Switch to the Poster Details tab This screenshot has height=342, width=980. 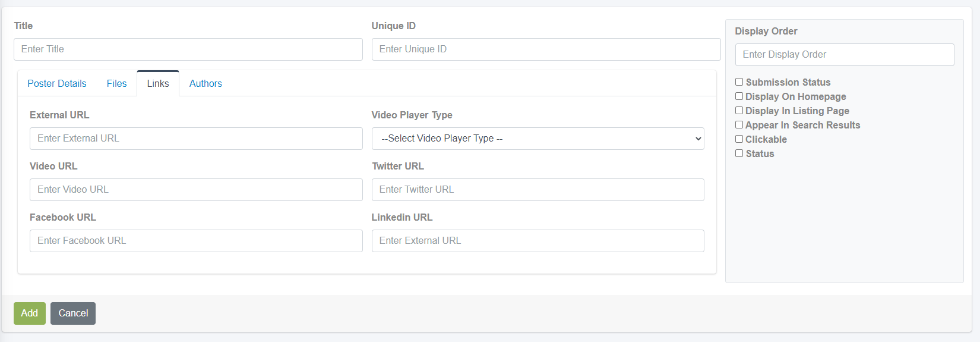coord(57,83)
